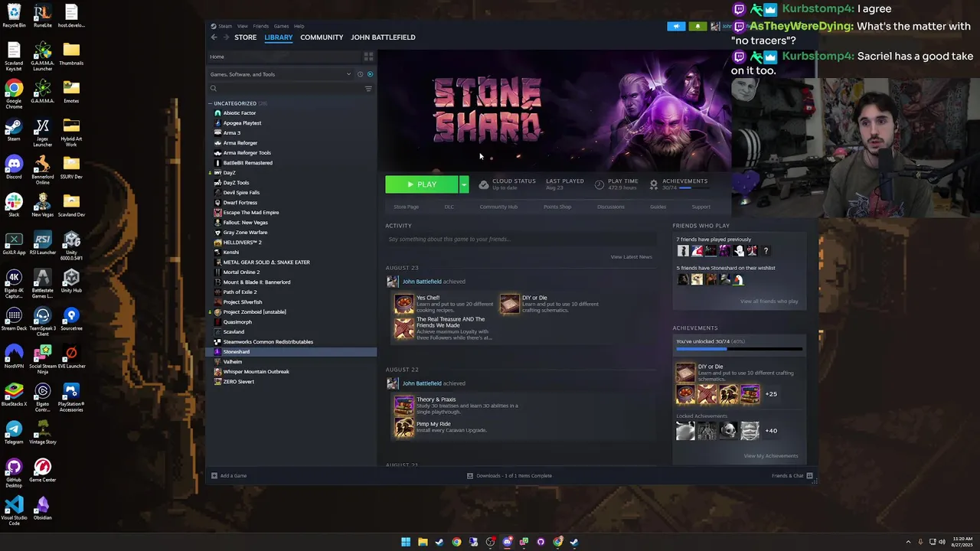Open the Guides link
This screenshot has height=551, width=980.
[658, 207]
